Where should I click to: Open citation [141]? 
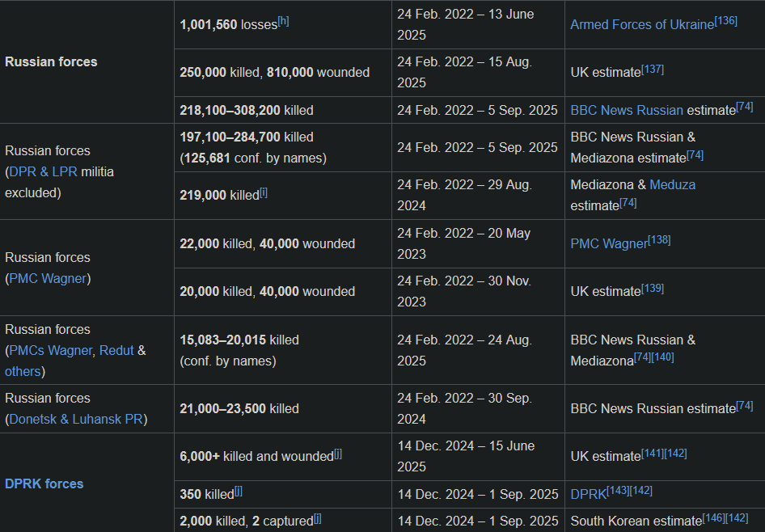point(653,454)
